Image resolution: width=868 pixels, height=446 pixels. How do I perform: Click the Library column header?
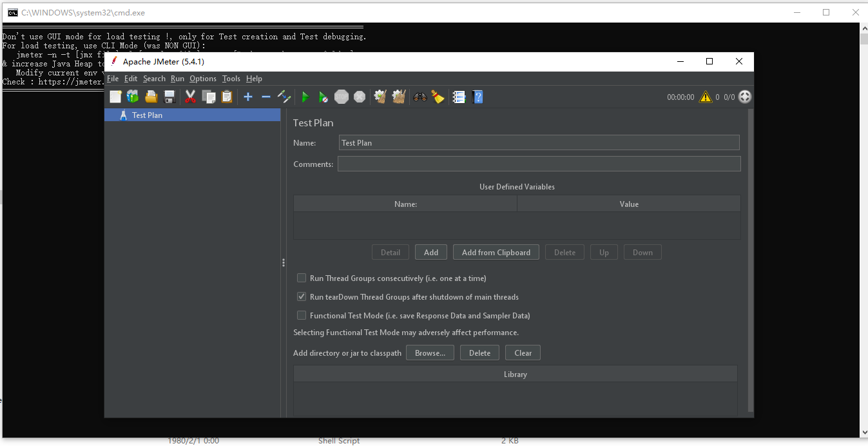(x=516, y=374)
